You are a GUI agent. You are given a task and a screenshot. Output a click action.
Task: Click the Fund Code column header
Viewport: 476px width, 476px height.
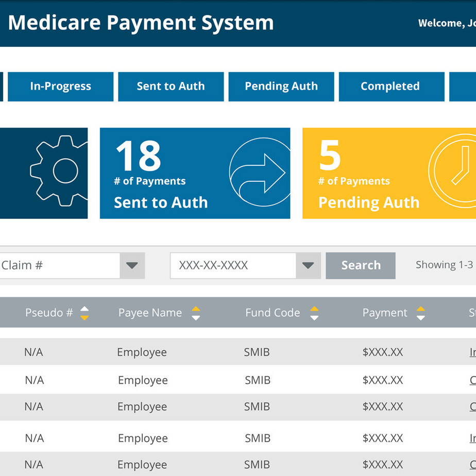(x=273, y=313)
